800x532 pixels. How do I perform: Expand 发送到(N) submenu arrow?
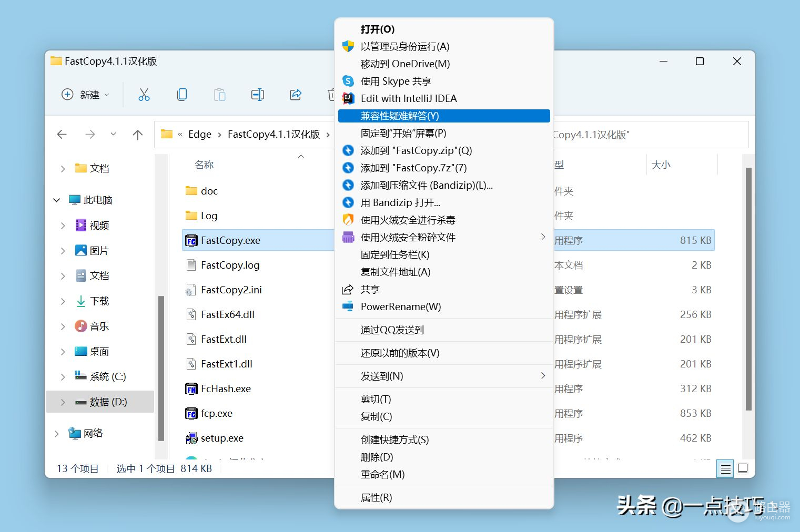(x=543, y=376)
